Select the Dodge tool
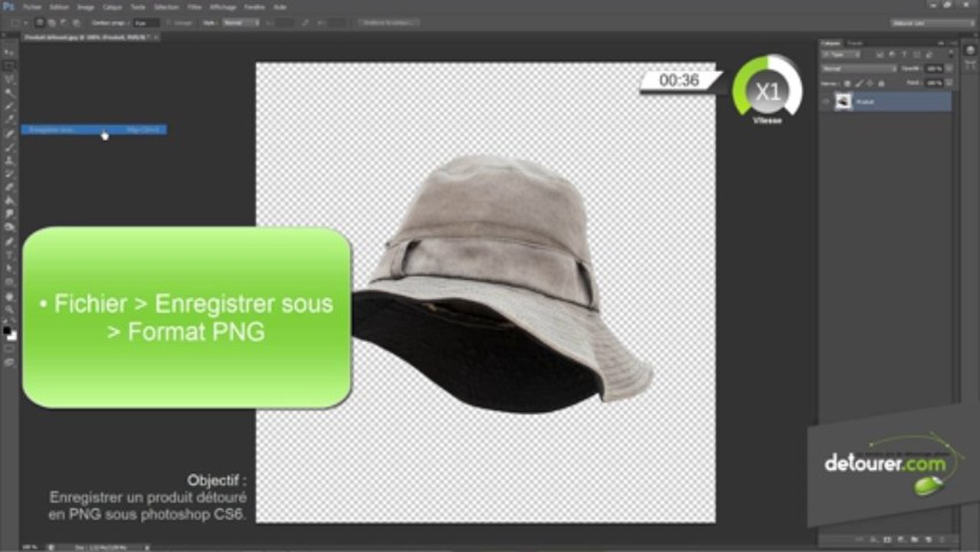 point(10,227)
